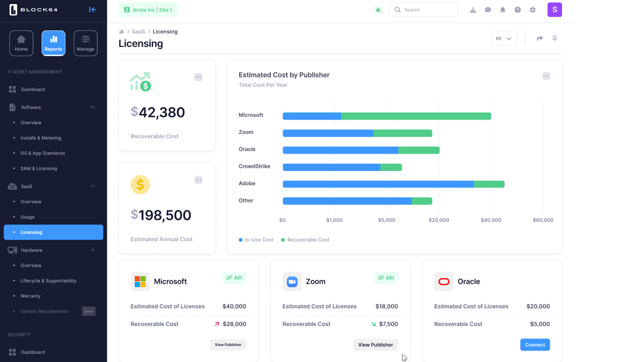
Task: Click the Search field
Action: tap(423, 10)
